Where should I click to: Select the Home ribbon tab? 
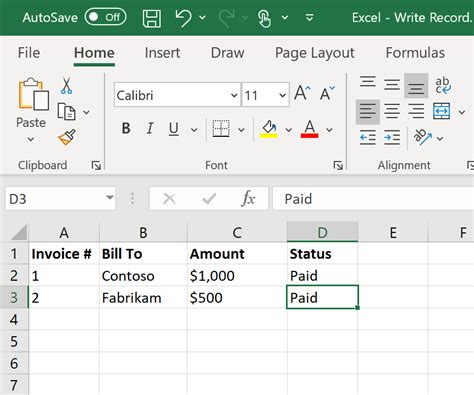tap(94, 53)
